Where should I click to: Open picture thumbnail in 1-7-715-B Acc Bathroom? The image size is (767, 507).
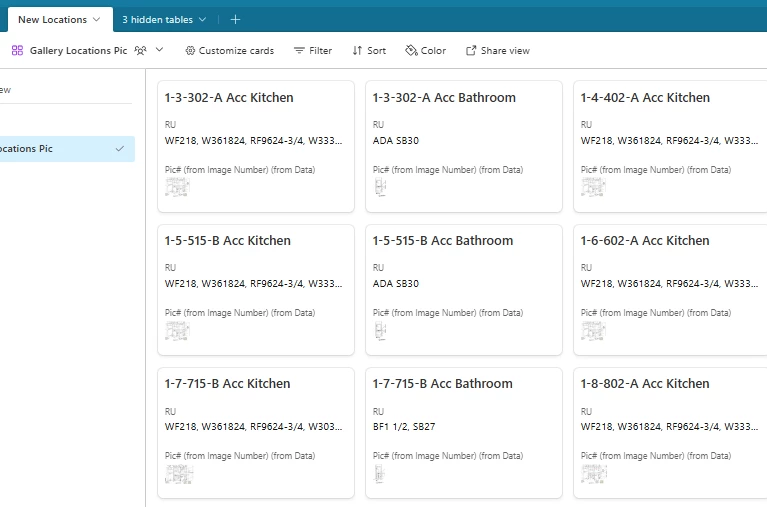(x=379, y=474)
